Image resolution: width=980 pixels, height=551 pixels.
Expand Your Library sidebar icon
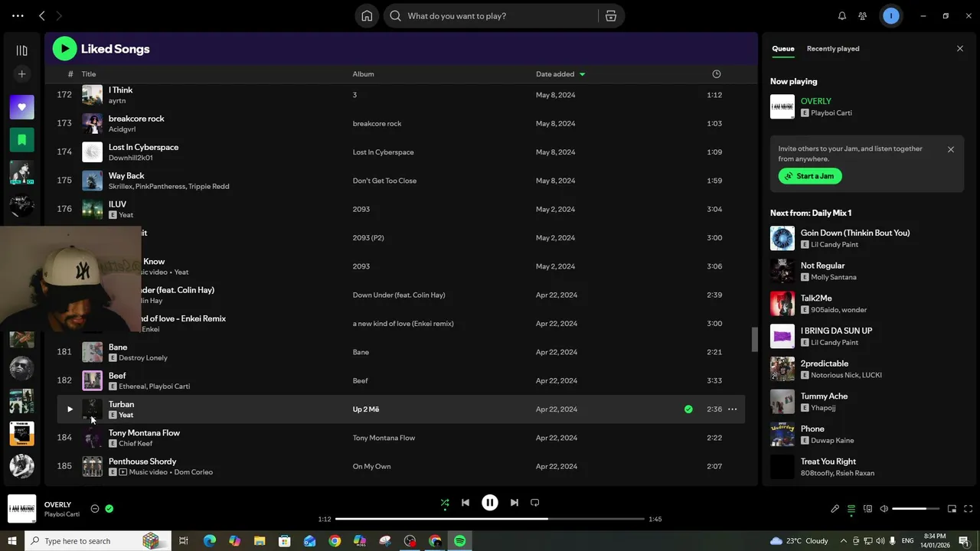tap(21, 51)
